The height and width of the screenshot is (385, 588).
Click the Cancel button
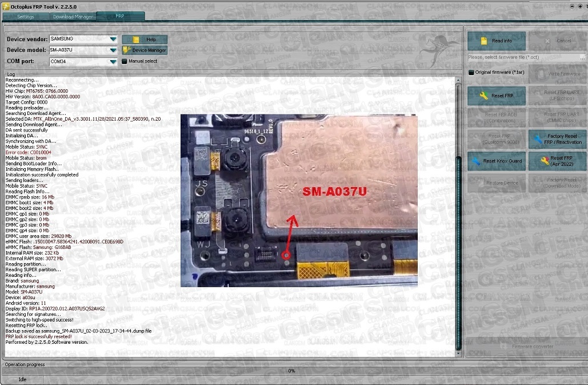(557, 41)
